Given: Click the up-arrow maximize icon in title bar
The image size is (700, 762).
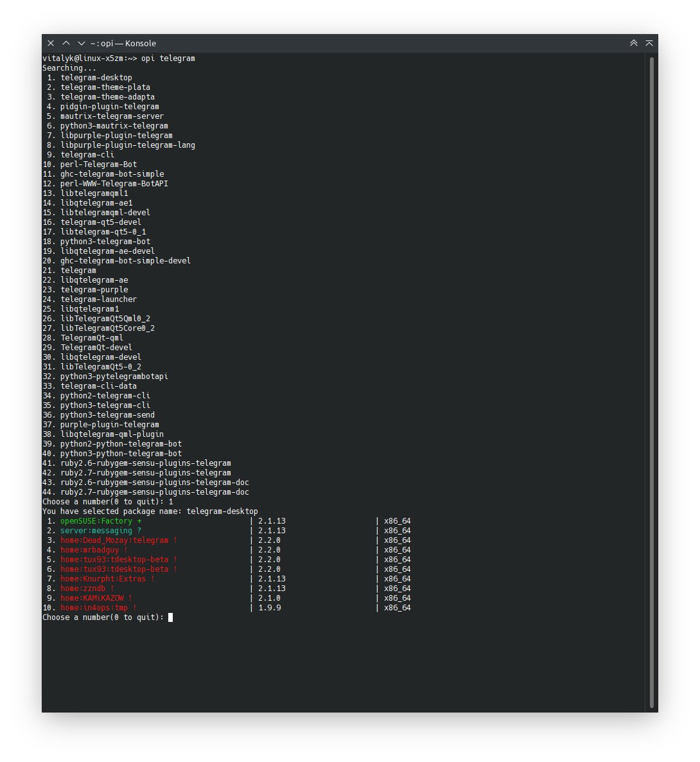Looking at the screenshot, I should coord(66,43).
